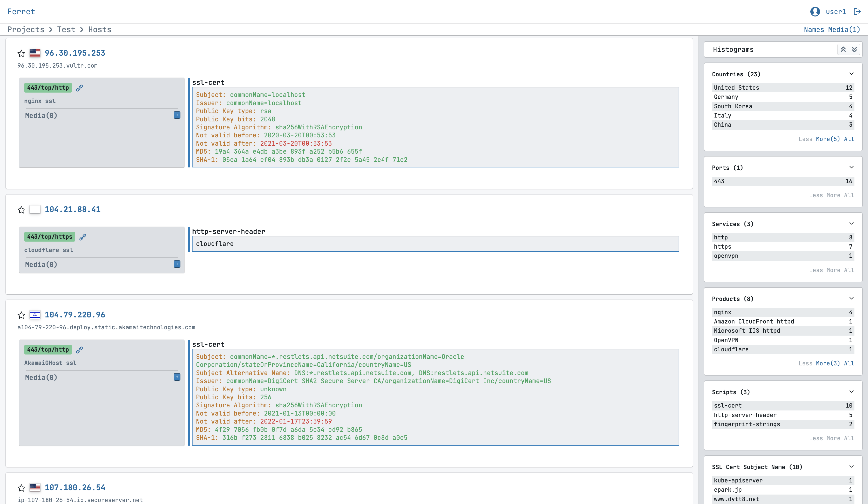Image resolution: width=868 pixels, height=504 pixels.
Task: Open the Media(1) view
Action: click(844, 30)
